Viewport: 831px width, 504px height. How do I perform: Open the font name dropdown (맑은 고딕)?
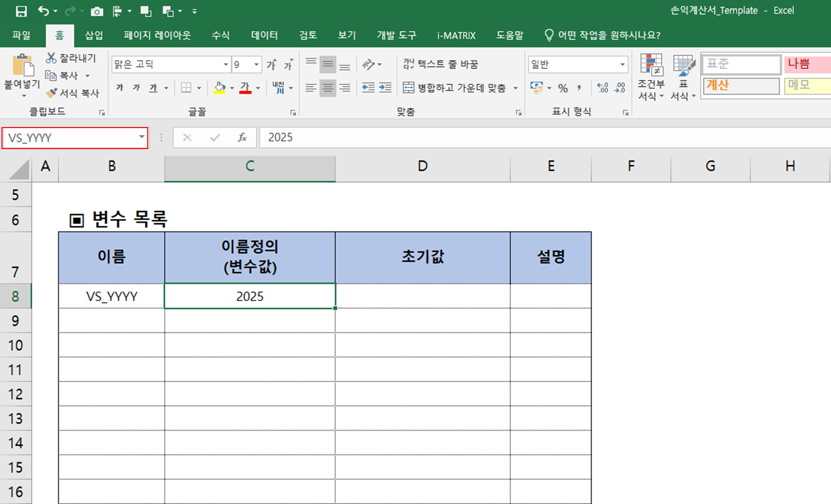tap(225, 65)
